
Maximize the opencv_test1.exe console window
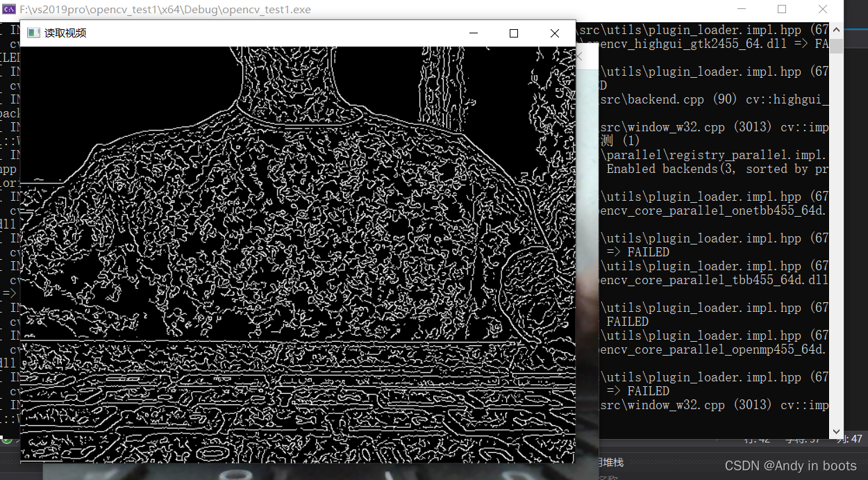click(x=782, y=9)
